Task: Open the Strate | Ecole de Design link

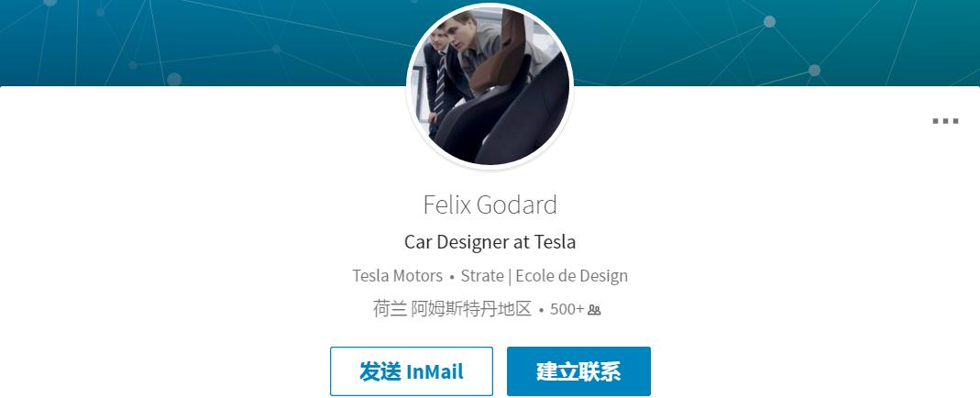Action: (545, 275)
